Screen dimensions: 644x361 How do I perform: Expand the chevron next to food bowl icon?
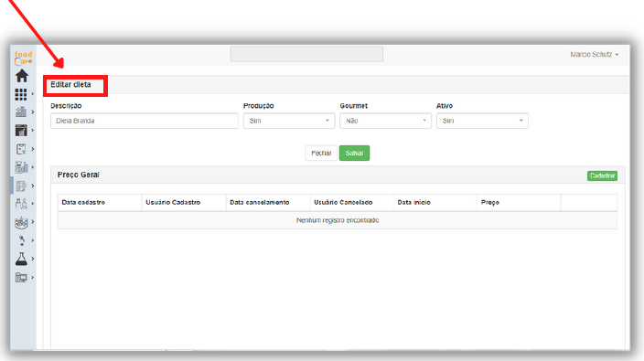[33, 222]
